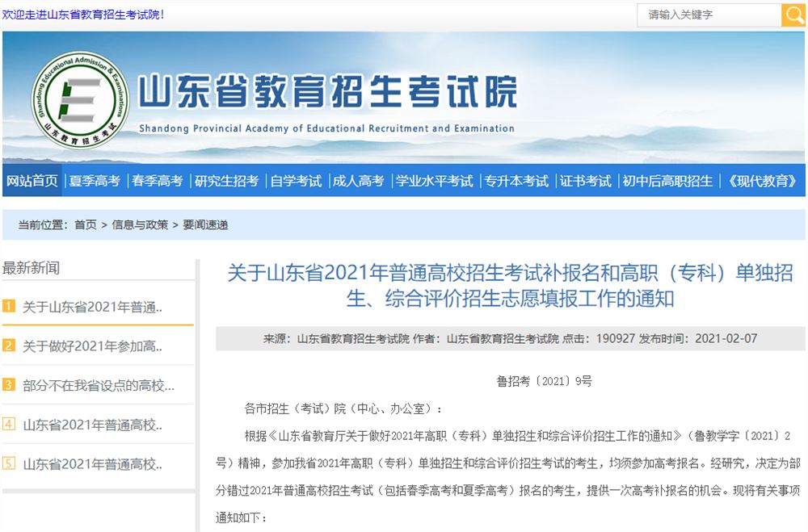This screenshot has width=808, height=532.
Task: Select 初中后高职招生 in navigation
Action: click(x=667, y=181)
